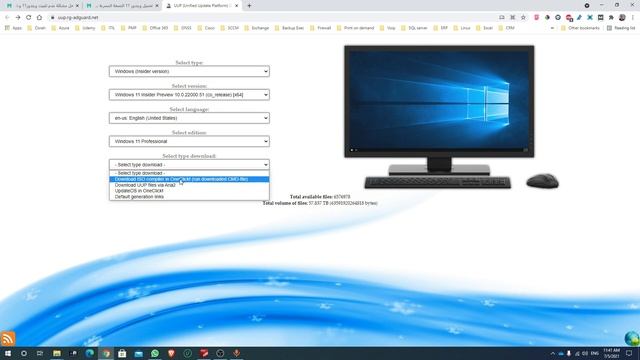Open File Explorer from the taskbar
640x360 pixels.
pos(57,353)
